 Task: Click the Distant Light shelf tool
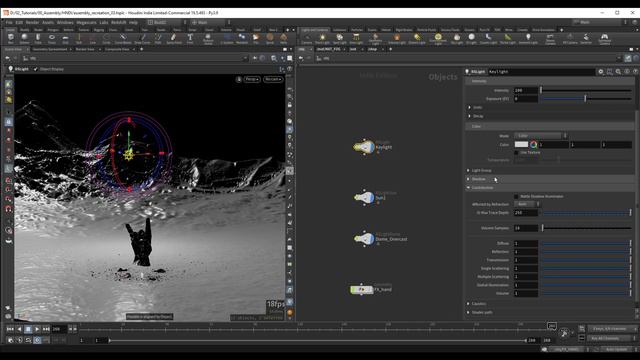coord(417,39)
